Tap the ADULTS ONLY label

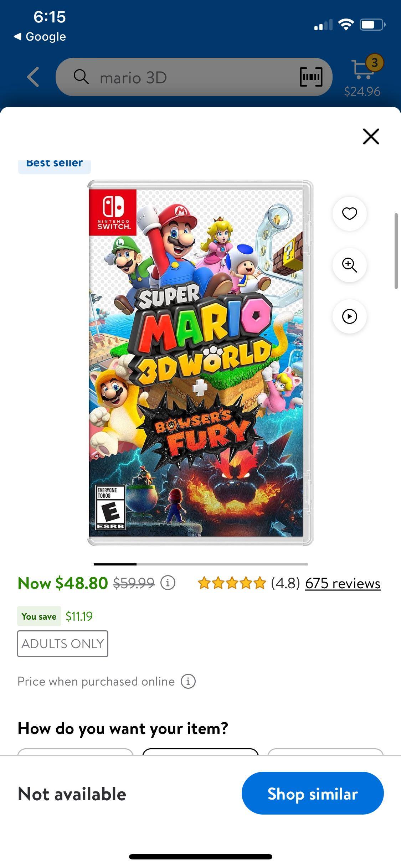pos(63,644)
